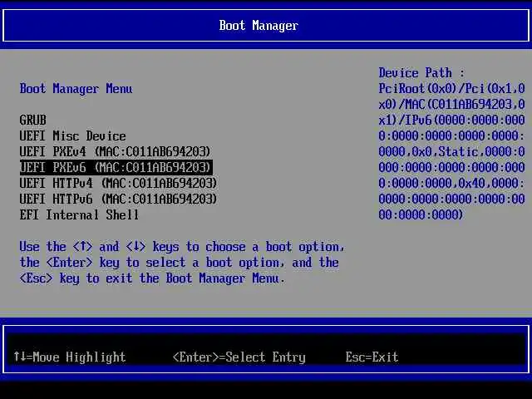The image size is (532, 399).
Task: Select the GRUB boot entry
Action: point(33,120)
